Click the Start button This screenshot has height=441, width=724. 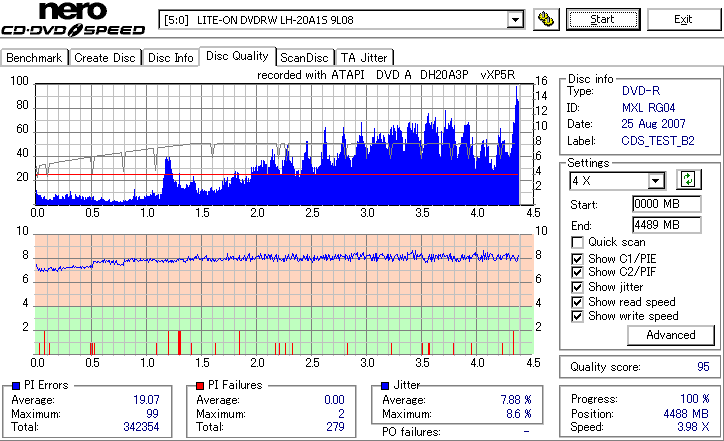pyautogui.click(x=603, y=19)
